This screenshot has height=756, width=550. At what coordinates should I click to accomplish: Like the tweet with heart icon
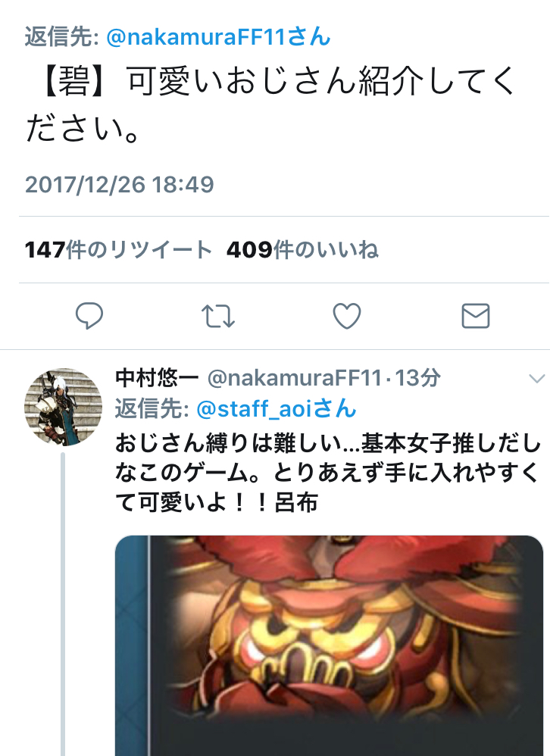click(347, 316)
